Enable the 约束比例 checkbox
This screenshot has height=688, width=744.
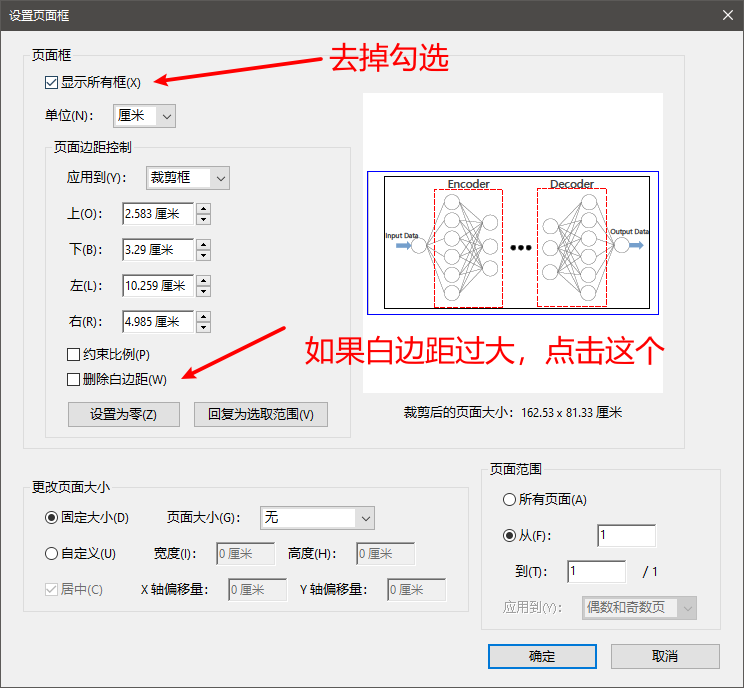(74, 354)
